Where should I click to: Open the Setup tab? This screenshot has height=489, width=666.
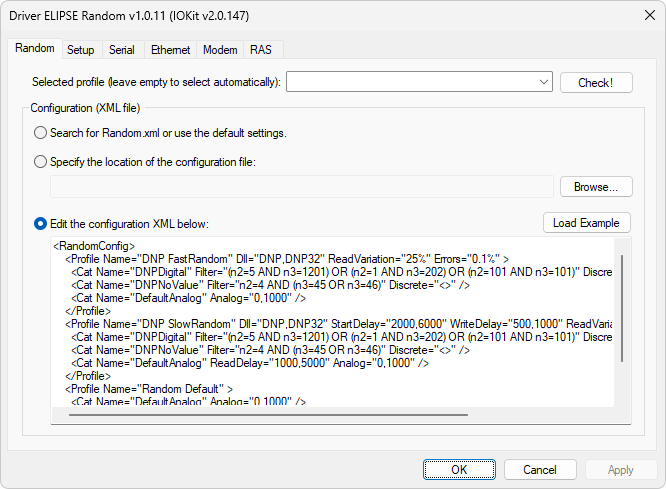click(x=81, y=50)
